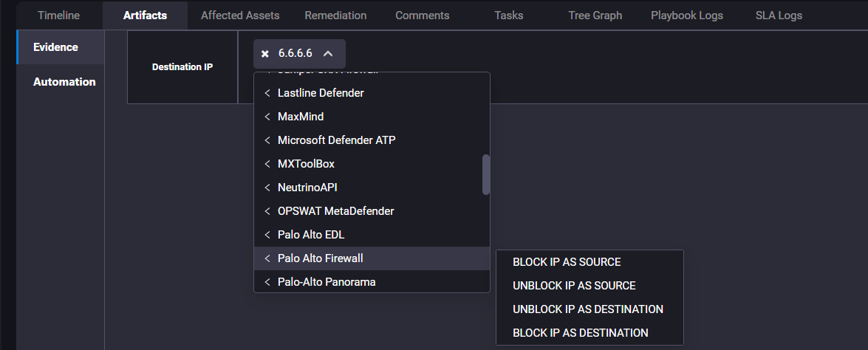This screenshot has width=868, height=350.
Task: Click chevron beside MaxMind
Action: pyautogui.click(x=267, y=117)
